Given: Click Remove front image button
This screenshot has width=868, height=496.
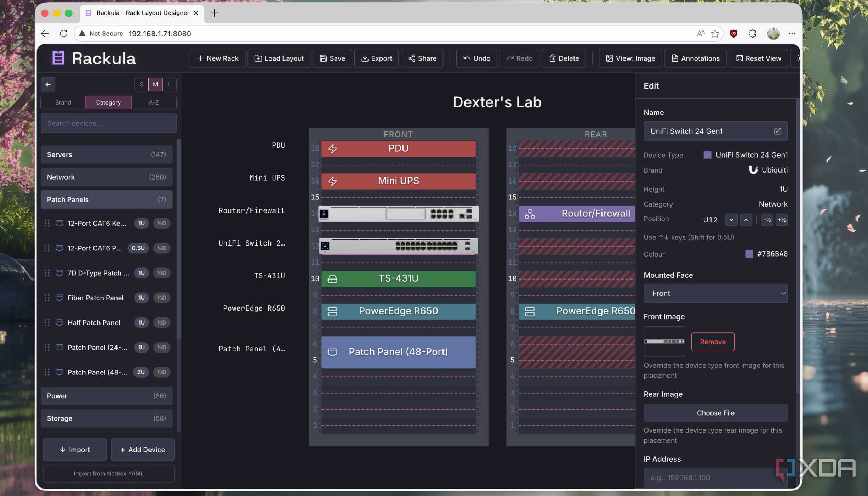Looking at the screenshot, I should (x=713, y=342).
